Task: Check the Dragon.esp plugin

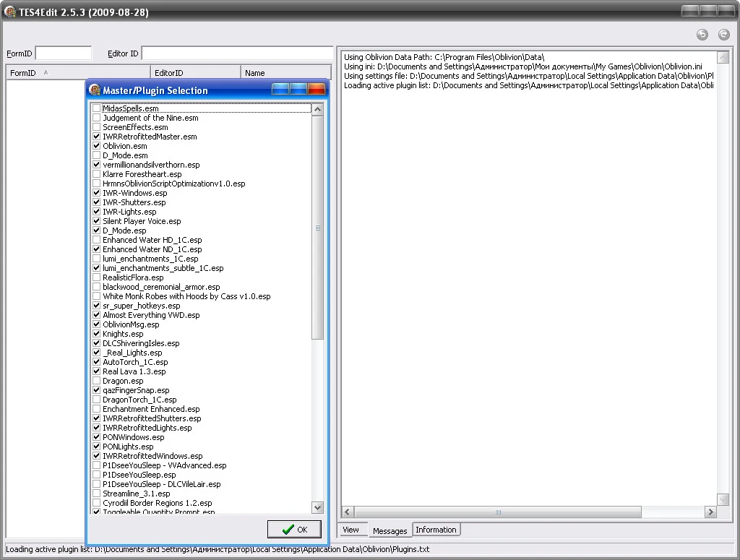Action: click(x=95, y=381)
